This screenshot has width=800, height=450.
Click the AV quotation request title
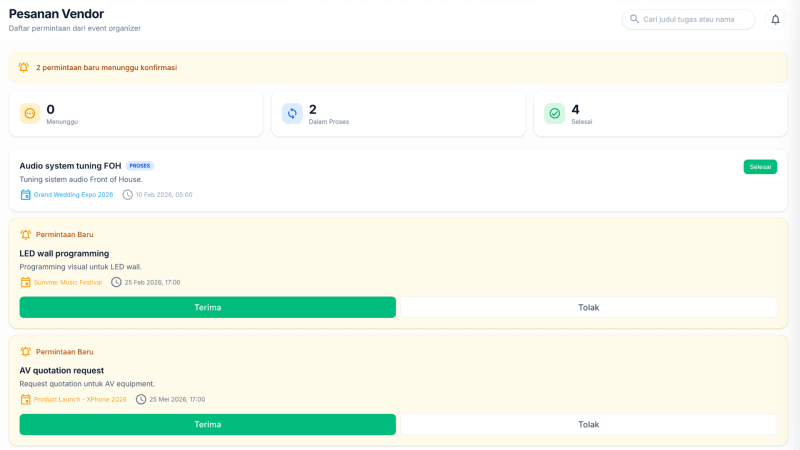point(62,370)
